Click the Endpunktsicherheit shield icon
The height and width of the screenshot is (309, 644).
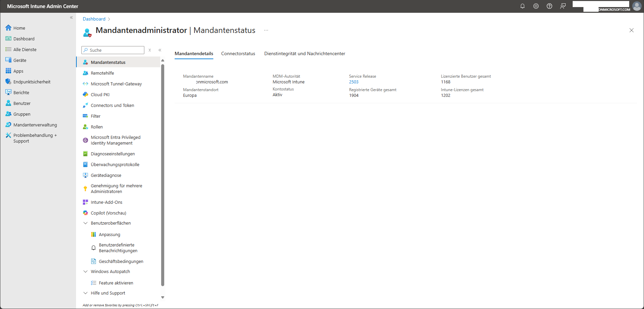click(8, 82)
